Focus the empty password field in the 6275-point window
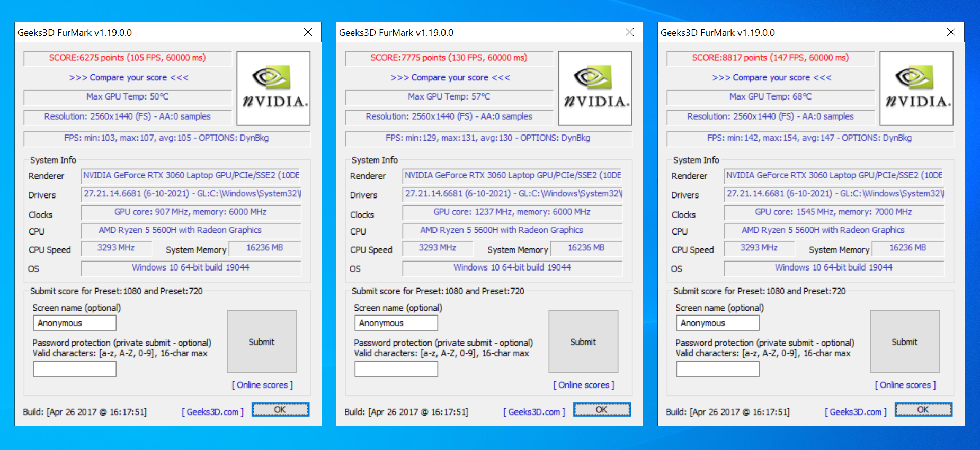This screenshot has width=980, height=450. (75, 369)
